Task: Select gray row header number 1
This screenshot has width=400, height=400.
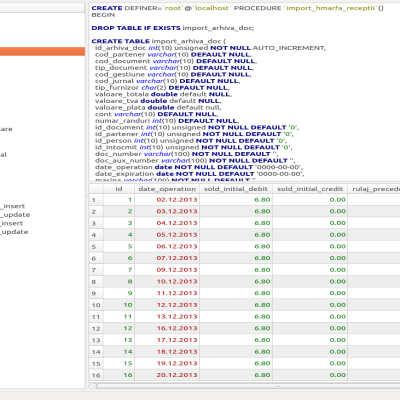Action: click(x=96, y=200)
